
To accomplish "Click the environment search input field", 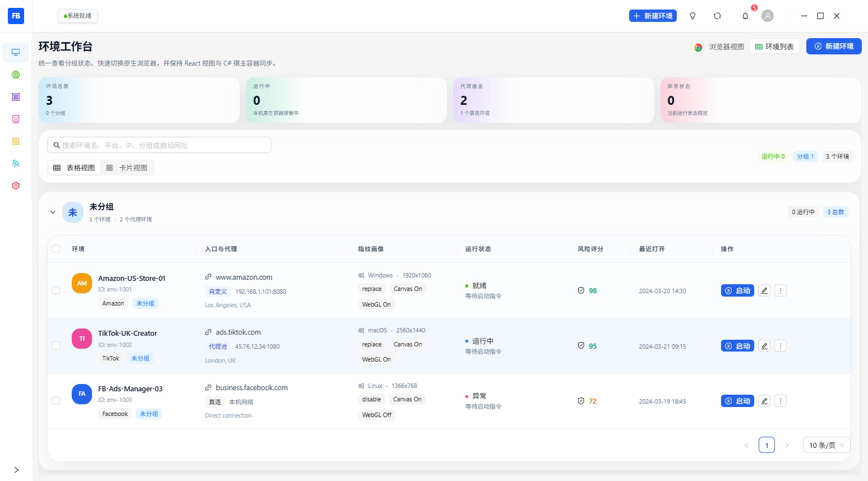I will tap(159, 145).
